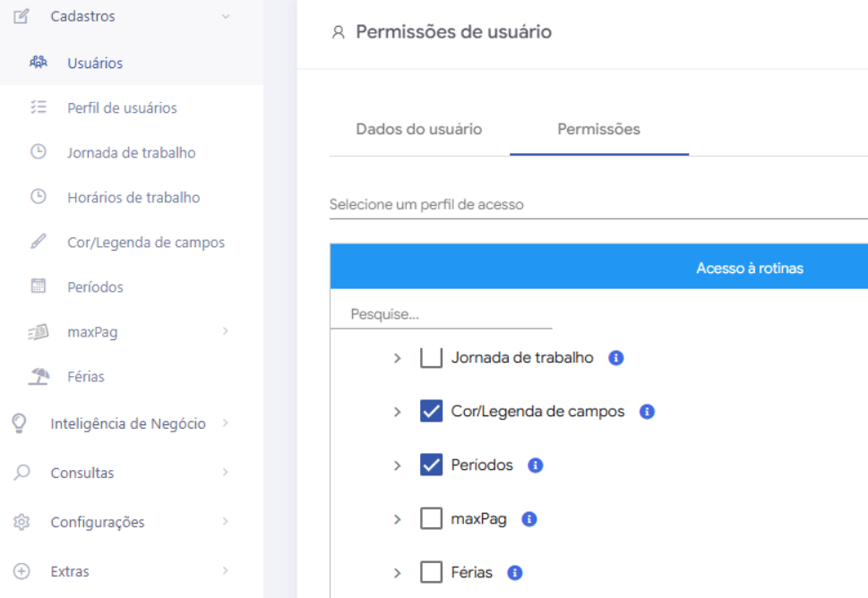Expand the Periodos permission tree row

click(398, 466)
